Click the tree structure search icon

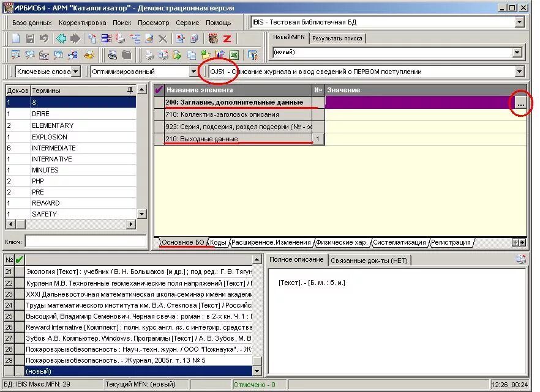[73, 54]
